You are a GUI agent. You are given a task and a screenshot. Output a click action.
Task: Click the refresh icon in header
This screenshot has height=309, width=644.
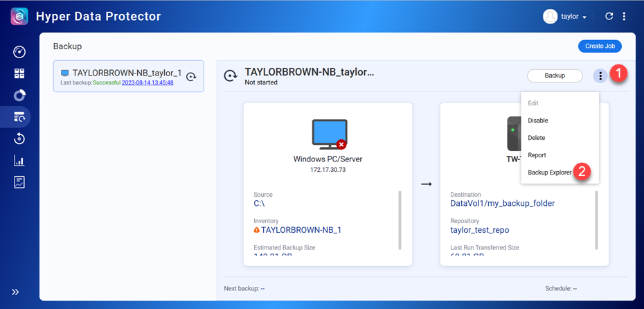point(609,17)
